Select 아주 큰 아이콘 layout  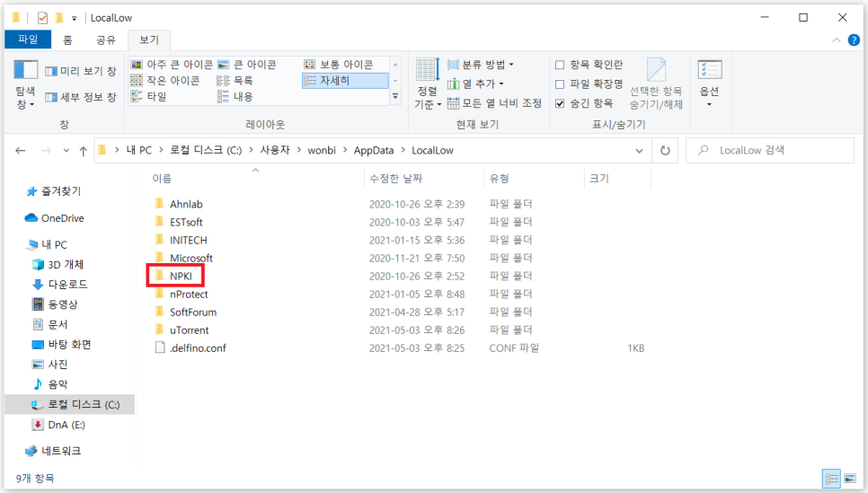[x=171, y=65]
